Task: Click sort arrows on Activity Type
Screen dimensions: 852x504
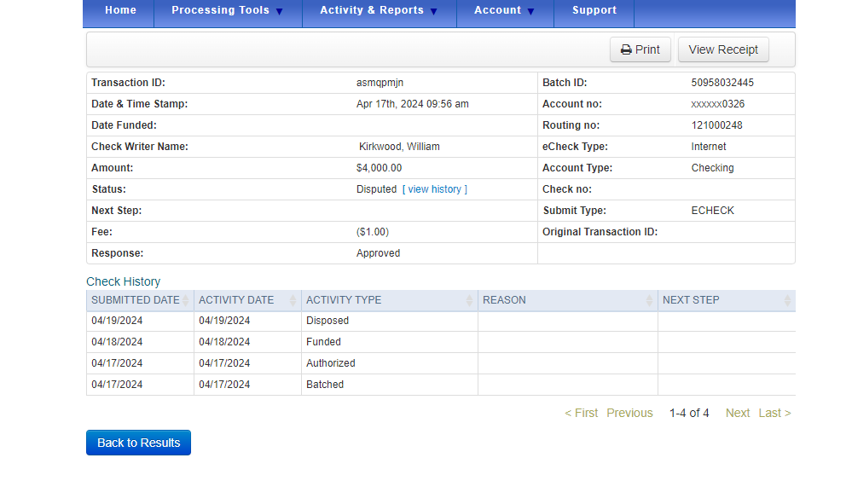Action: click(x=470, y=300)
